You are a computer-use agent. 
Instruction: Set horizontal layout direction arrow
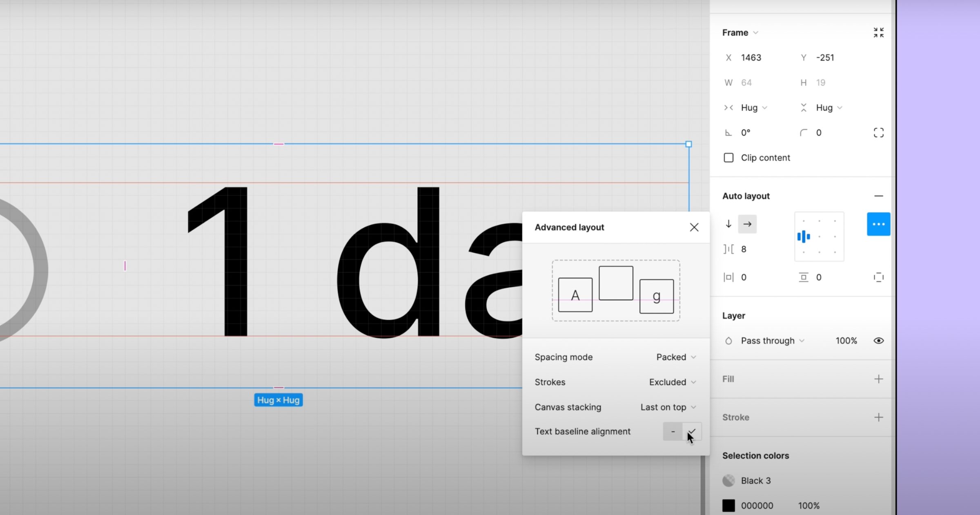[x=747, y=224]
